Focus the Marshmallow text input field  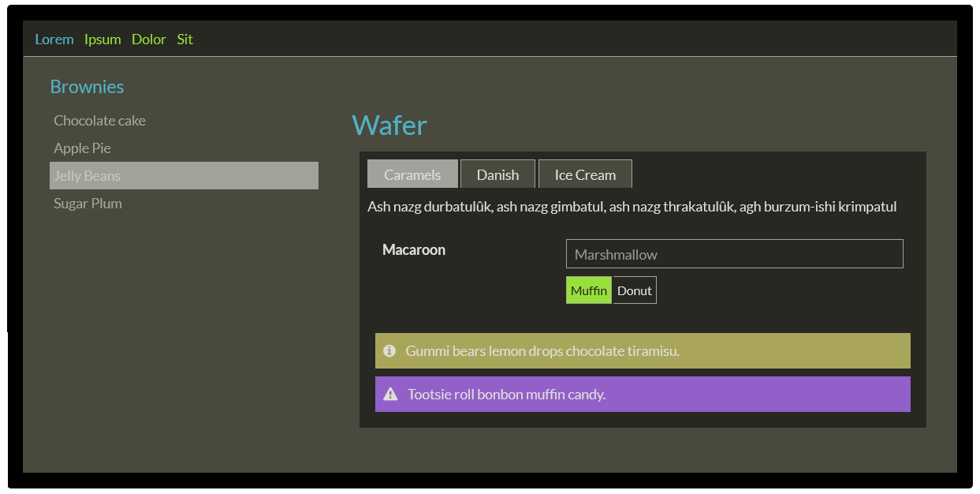[x=734, y=254]
